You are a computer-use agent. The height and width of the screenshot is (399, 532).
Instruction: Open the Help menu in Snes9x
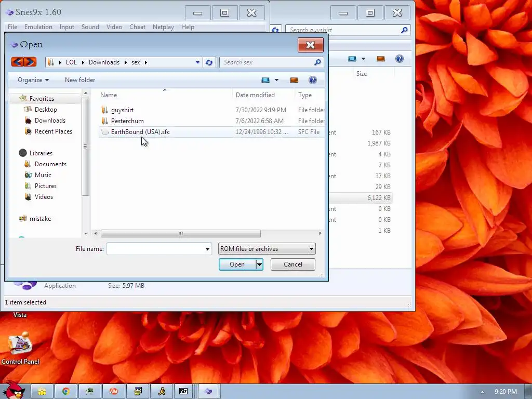(x=188, y=27)
